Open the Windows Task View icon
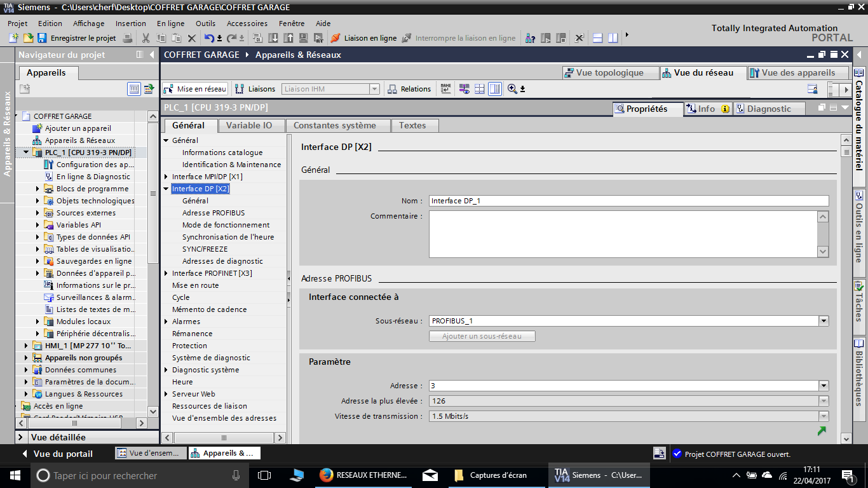The image size is (868, 488). point(264,475)
